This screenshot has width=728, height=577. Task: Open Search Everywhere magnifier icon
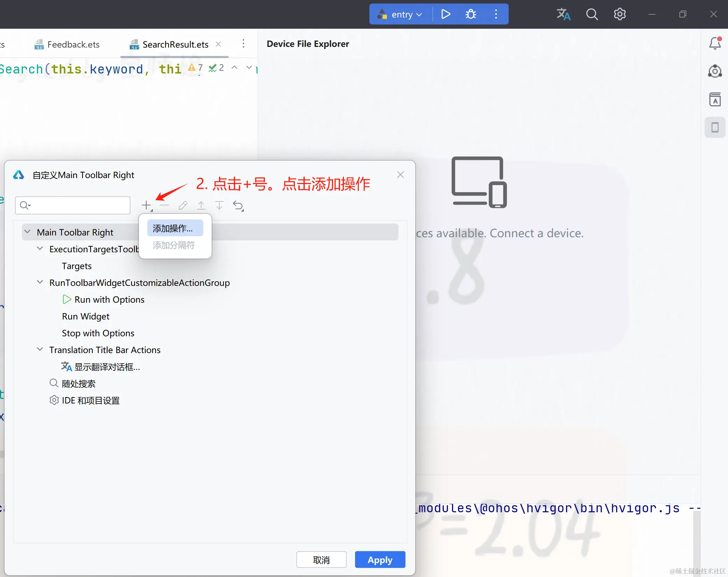[592, 14]
